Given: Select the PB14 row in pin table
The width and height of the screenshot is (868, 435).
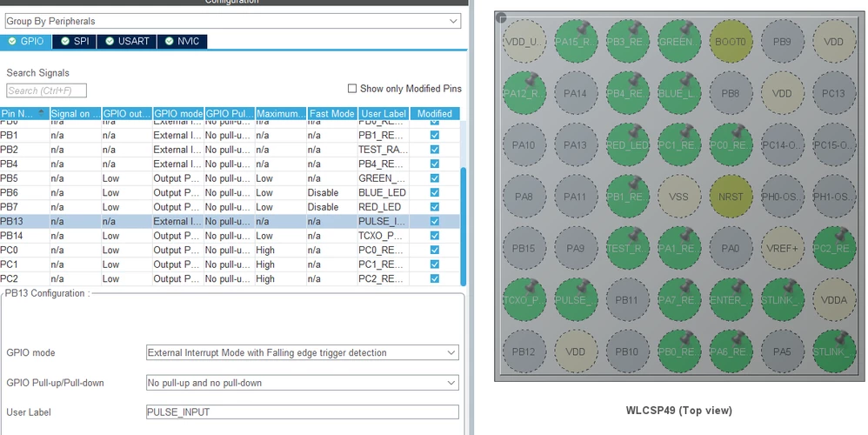Looking at the screenshot, I should point(230,236).
